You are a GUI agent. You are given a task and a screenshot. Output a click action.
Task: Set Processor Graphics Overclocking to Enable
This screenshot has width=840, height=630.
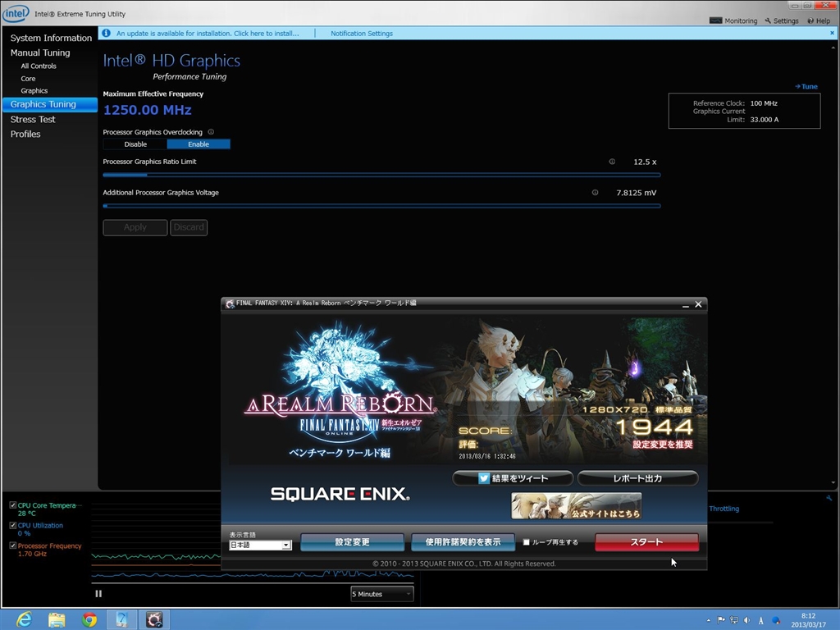click(199, 144)
